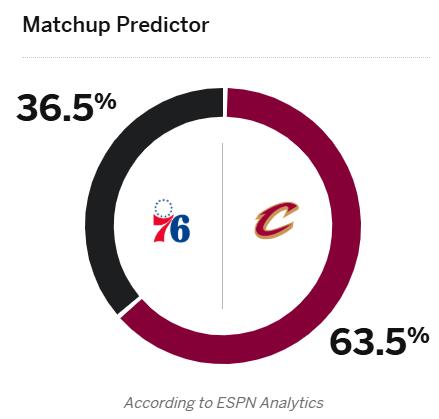Click the percent sign beside 63.5
Image resolution: width=439 pixels, height=419 pixels.
pyautogui.click(x=420, y=335)
